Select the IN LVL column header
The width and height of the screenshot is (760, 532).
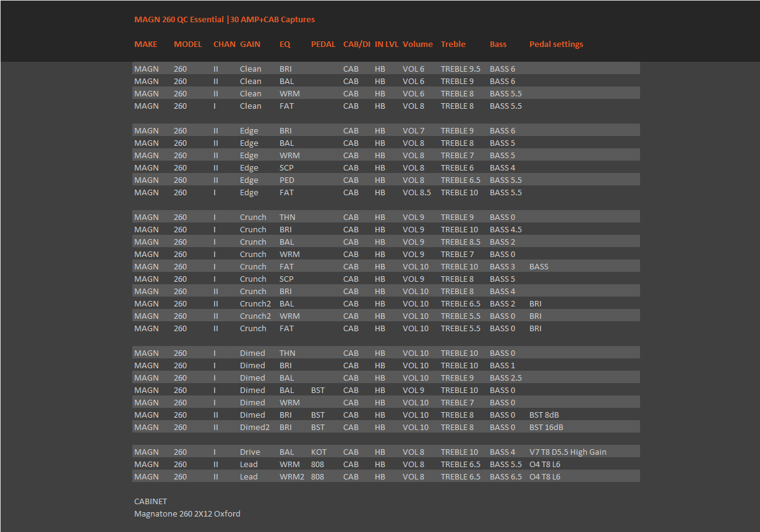click(x=386, y=44)
